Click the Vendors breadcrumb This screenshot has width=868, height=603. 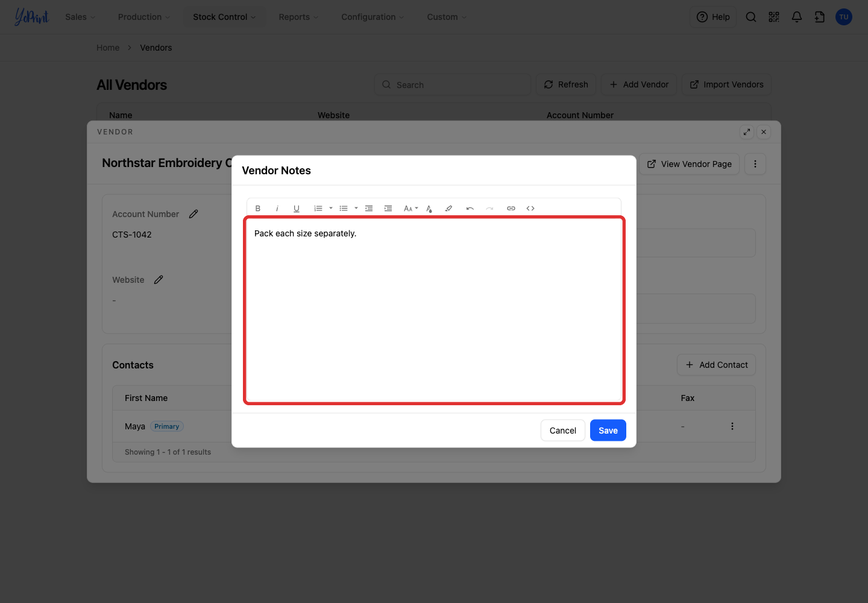[x=156, y=48]
